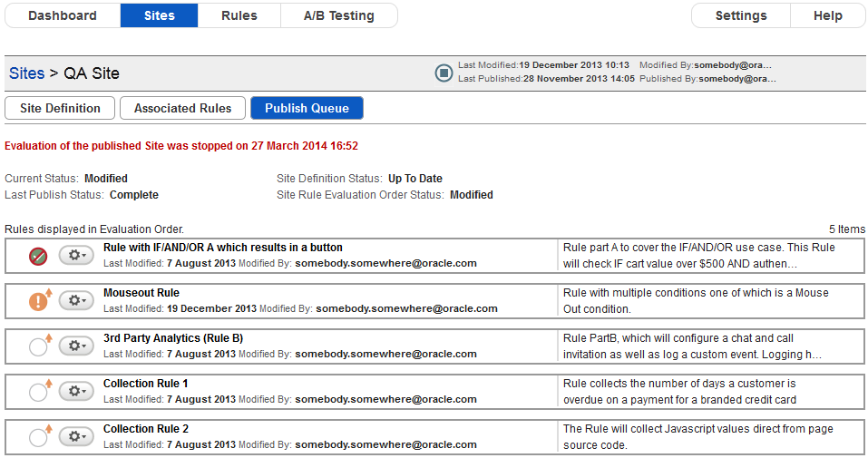868x458 pixels.
Task: Click Mouseout Rule's '19 December 2013' modified date
Action: click(x=211, y=308)
